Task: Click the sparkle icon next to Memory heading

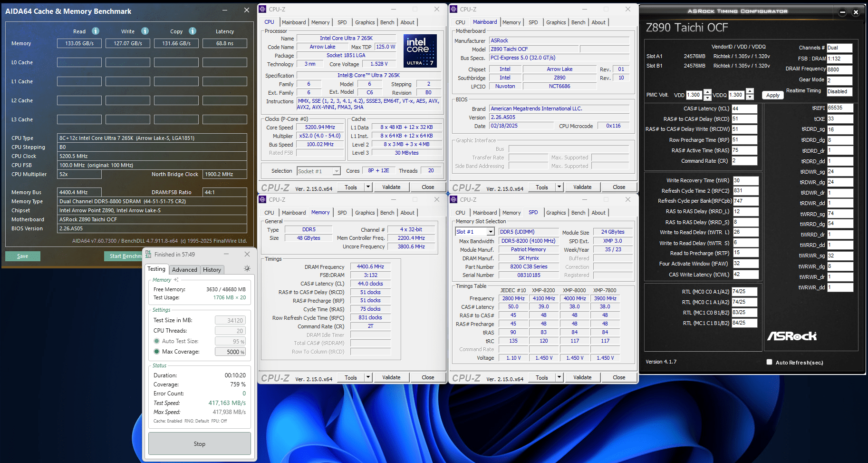Action: (x=176, y=280)
